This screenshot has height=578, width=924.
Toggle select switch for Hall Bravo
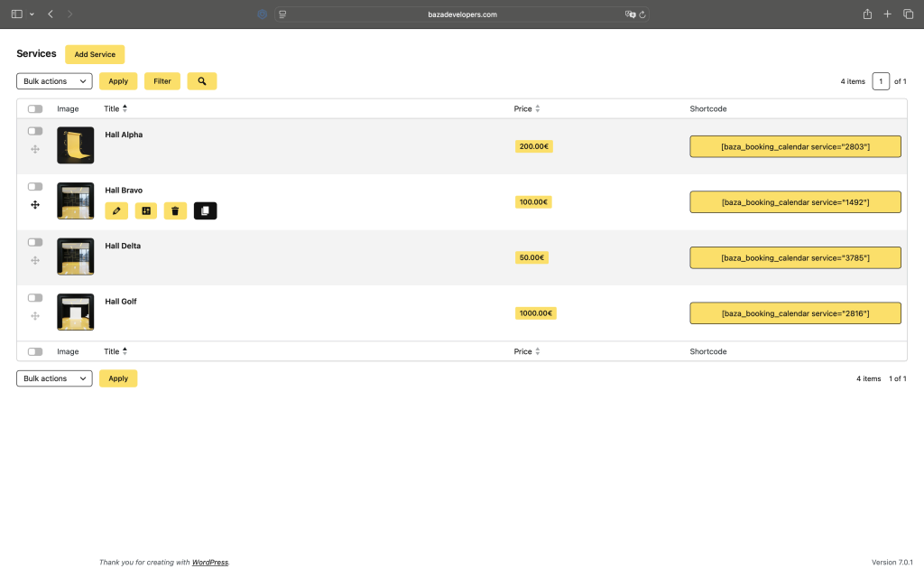[x=35, y=186]
